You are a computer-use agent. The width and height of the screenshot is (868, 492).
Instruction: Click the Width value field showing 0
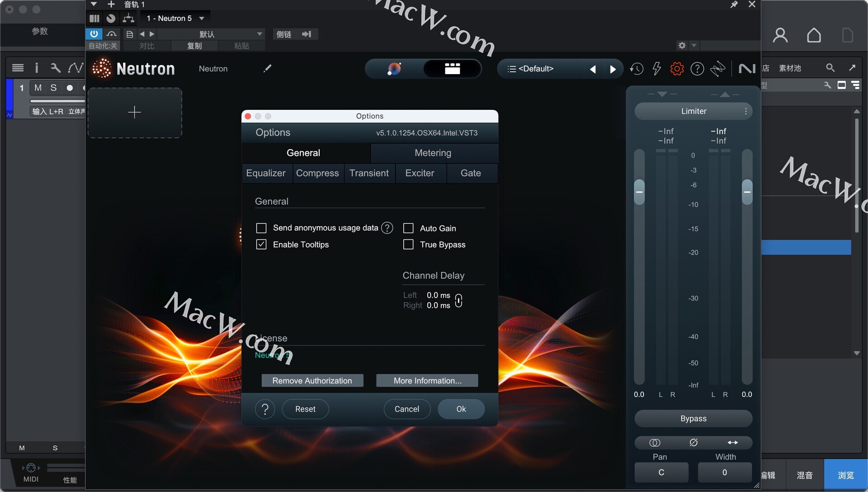tap(725, 473)
